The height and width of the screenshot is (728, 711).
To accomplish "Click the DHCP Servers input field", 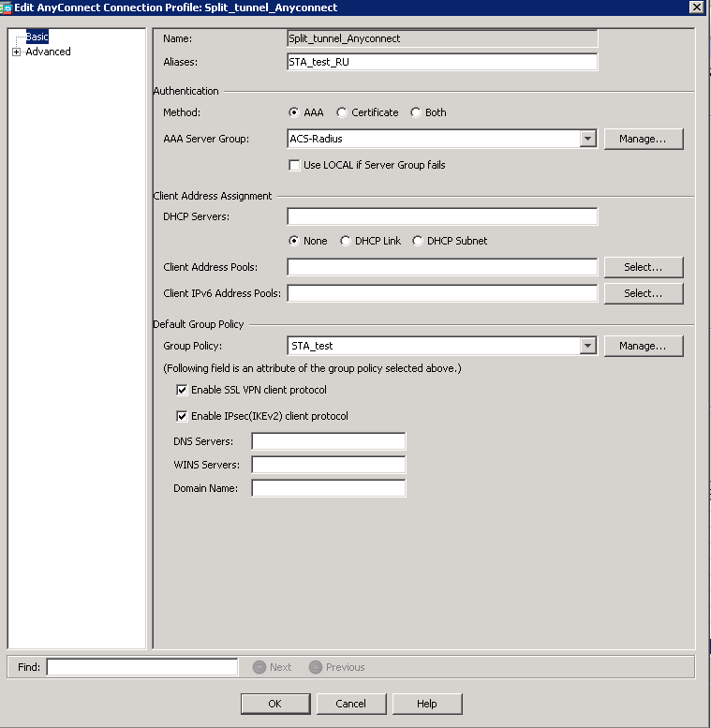I will [442, 216].
